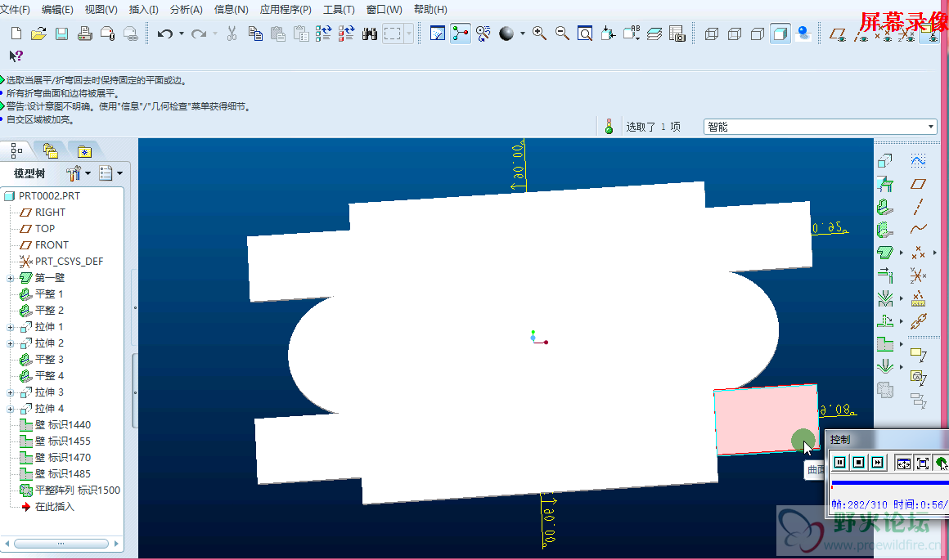Toggle datum axis display
This screenshot has height=560, width=949.
861,35
